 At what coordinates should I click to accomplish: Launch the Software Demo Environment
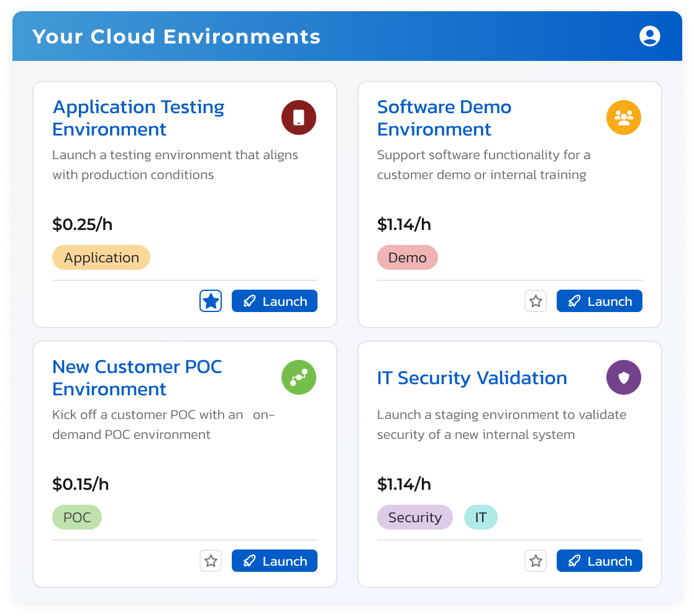(600, 301)
